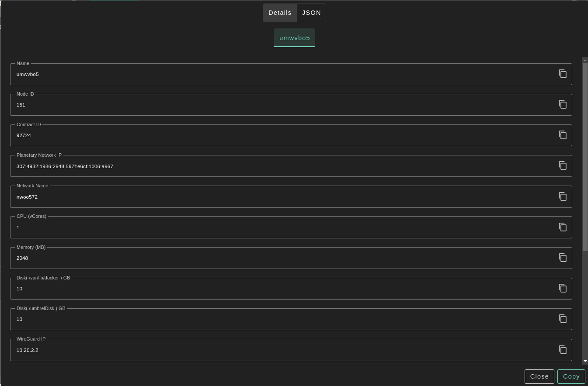Click the vertical scrollbar thumb
588x386 pixels.
[x=585, y=157]
